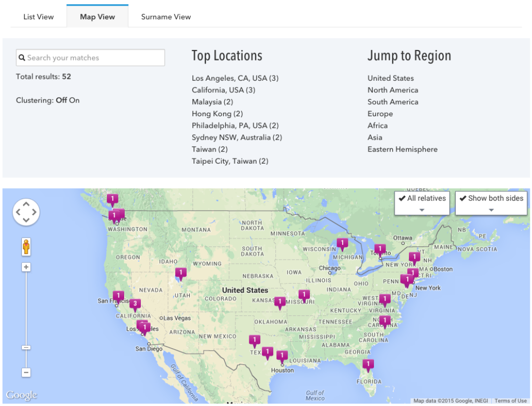Open the Terms of Use link
The height and width of the screenshot is (406, 532).
tap(511, 401)
